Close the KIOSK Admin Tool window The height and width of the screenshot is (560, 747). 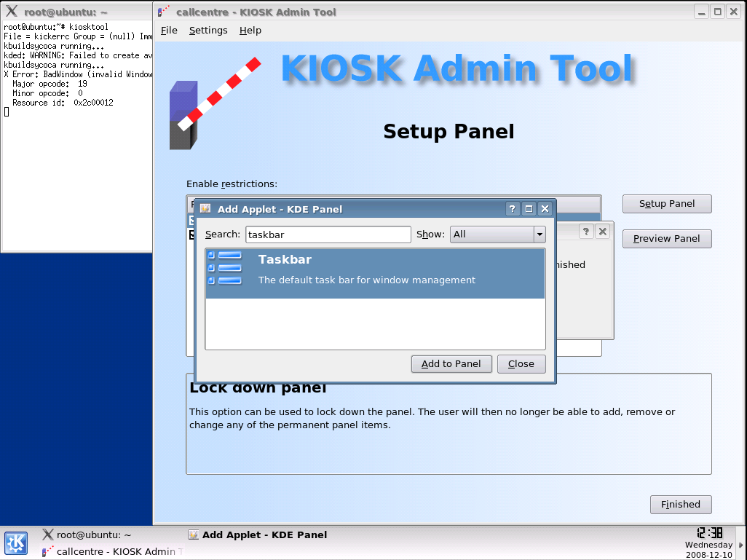734,12
